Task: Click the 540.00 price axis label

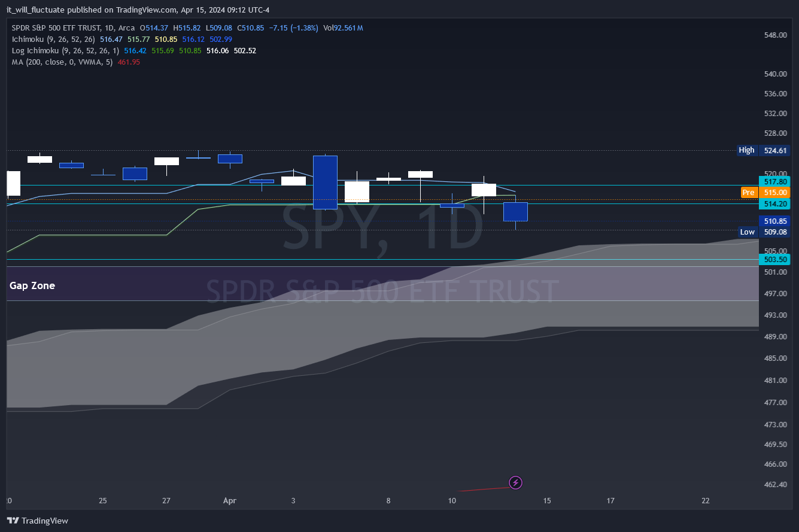Action: point(775,74)
